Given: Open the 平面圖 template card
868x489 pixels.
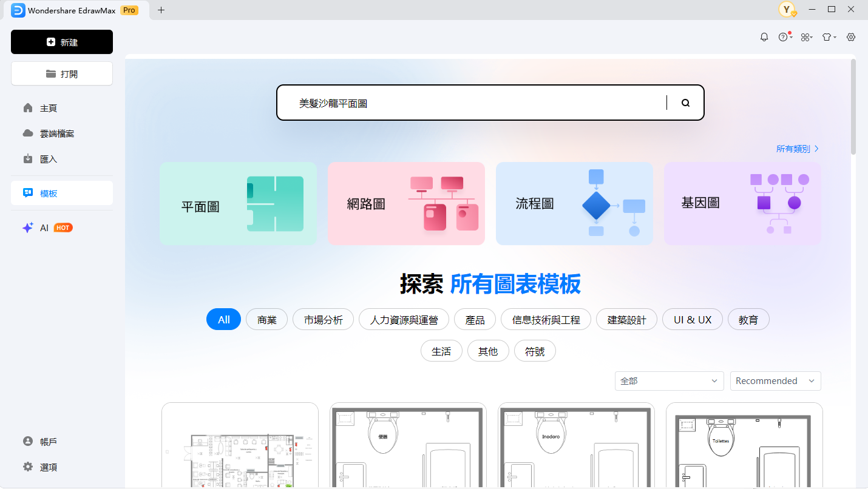Looking at the screenshot, I should pyautogui.click(x=238, y=203).
